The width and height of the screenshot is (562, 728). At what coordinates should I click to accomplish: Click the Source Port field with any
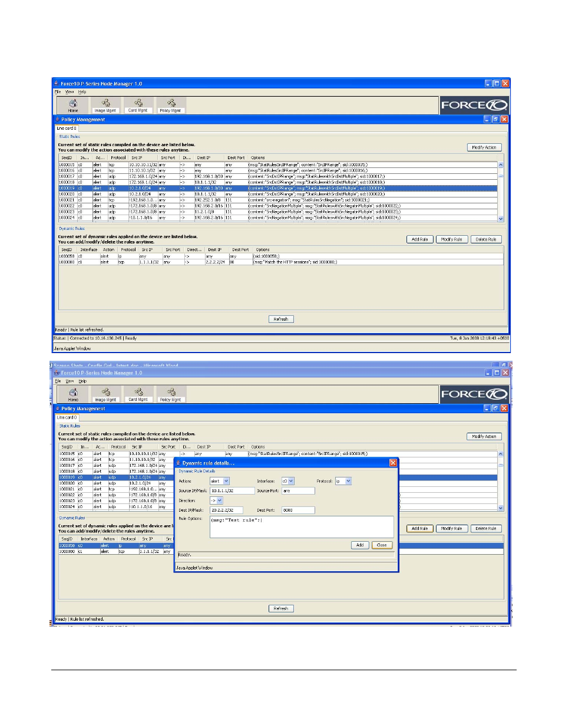tap(298, 490)
